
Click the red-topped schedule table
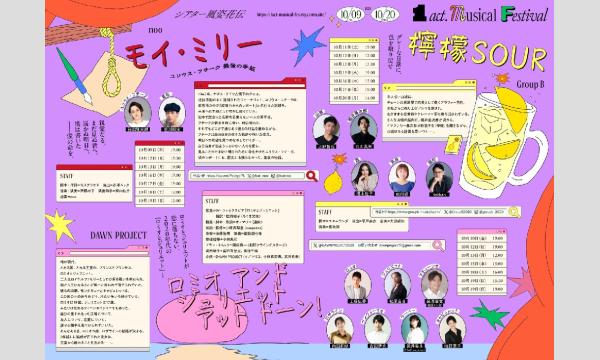coord(160,174)
